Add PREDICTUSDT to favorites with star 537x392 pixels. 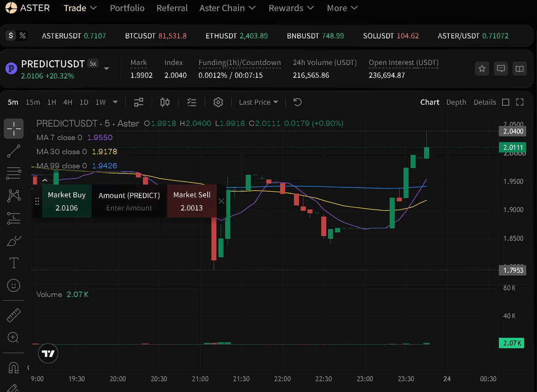[x=482, y=69]
